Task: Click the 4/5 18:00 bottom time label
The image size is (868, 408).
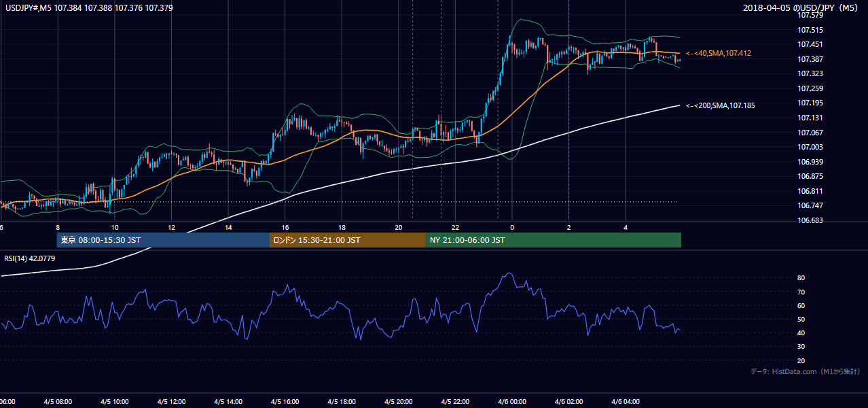Action: 342,402
